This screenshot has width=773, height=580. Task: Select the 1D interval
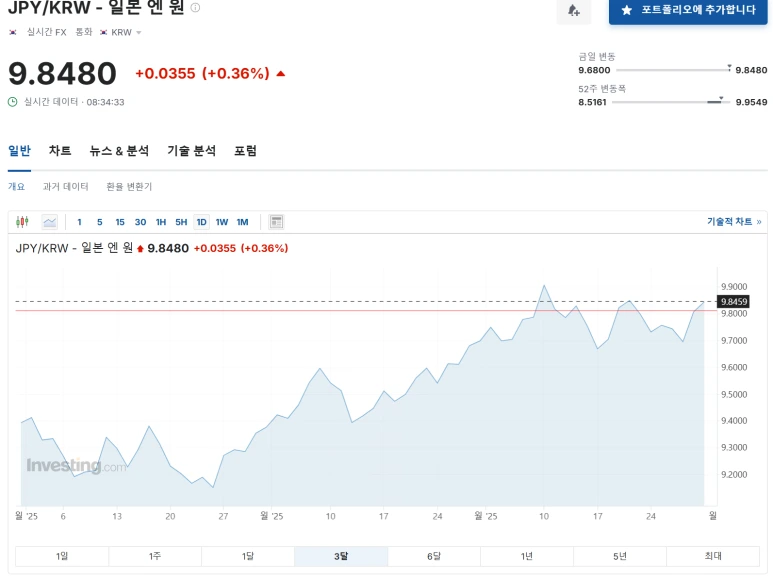coord(202,222)
